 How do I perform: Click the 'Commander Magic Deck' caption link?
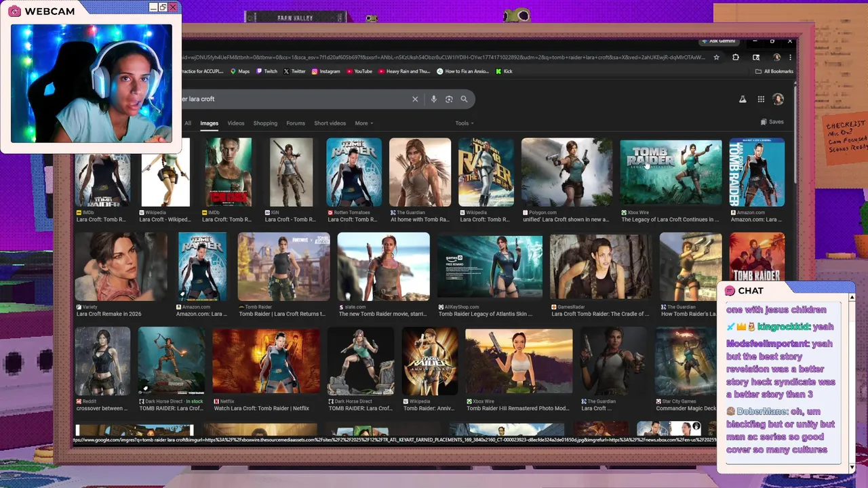click(x=686, y=409)
